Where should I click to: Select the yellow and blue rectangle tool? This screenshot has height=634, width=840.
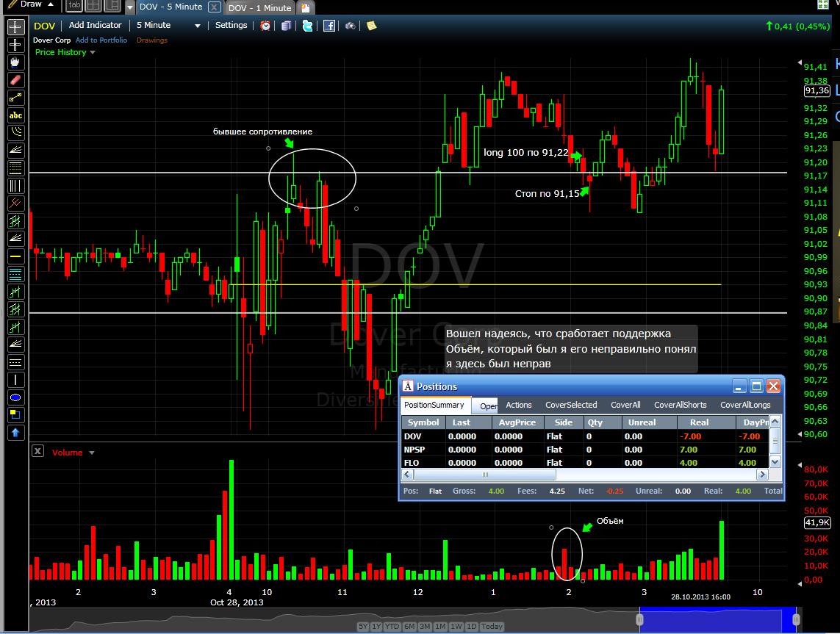click(15, 415)
